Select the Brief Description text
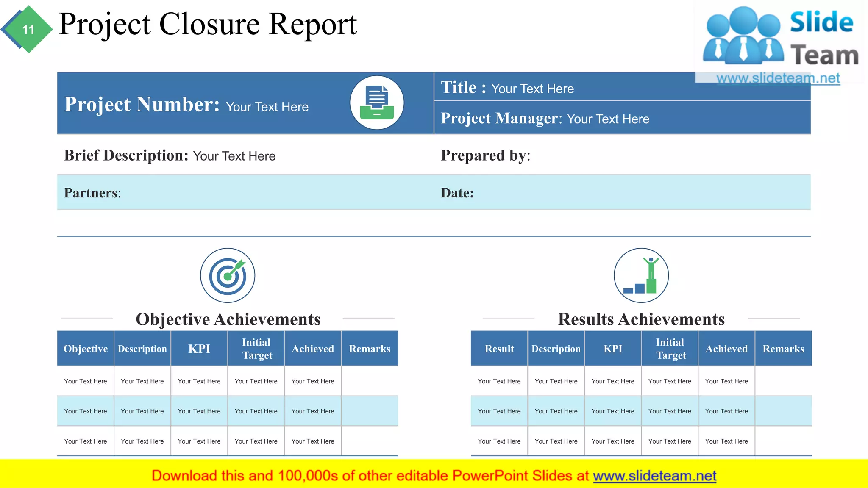 pyautogui.click(x=234, y=156)
